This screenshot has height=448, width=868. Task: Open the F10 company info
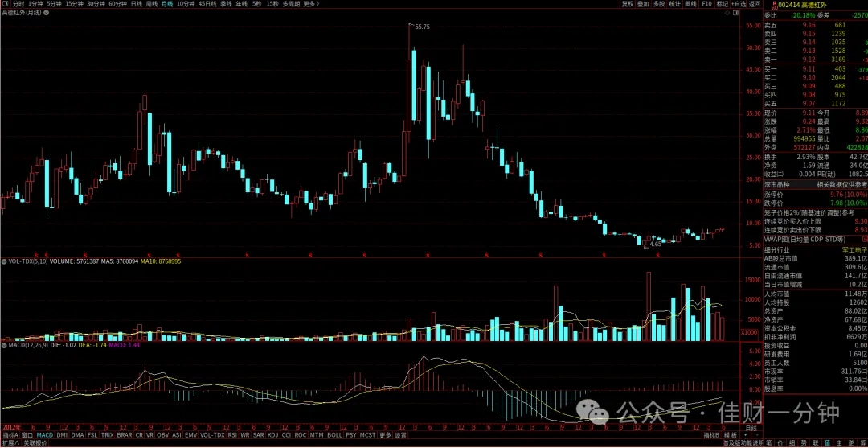(x=706, y=3)
